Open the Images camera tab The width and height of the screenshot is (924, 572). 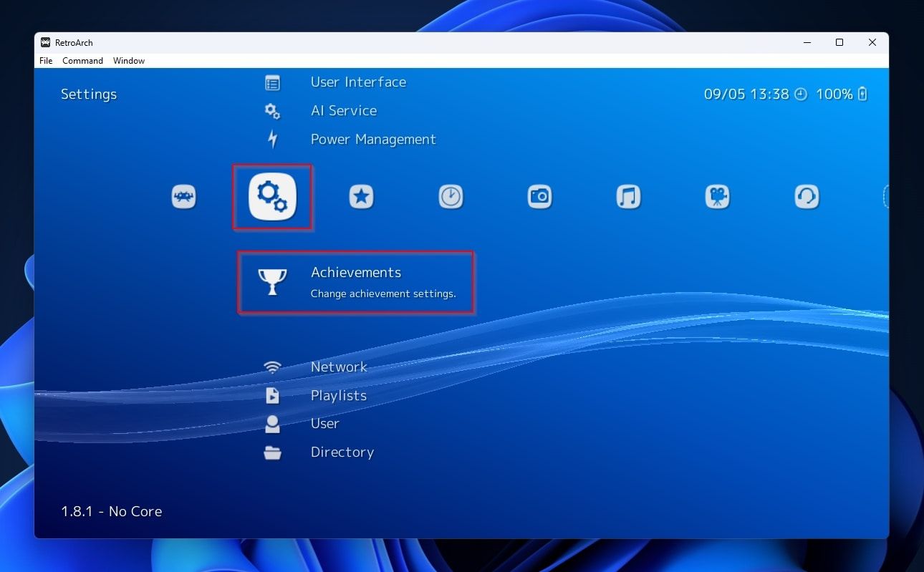pos(539,196)
